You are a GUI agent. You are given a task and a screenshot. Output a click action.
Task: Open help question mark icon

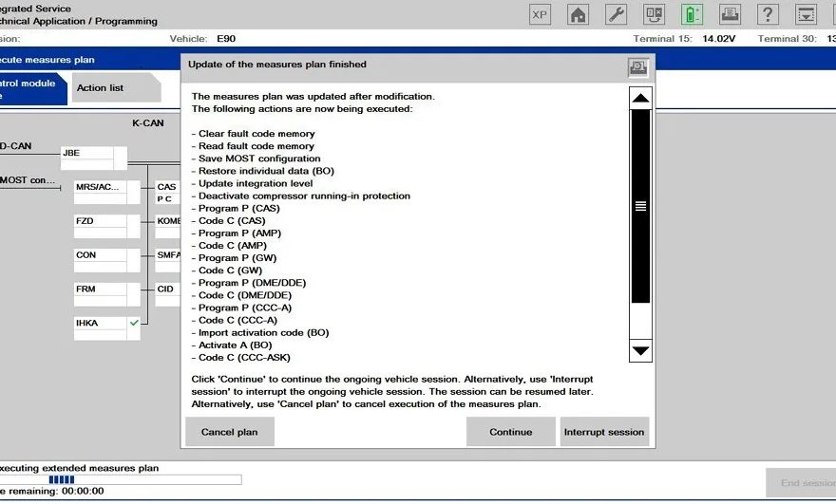pyautogui.click(x=768, y=14)
